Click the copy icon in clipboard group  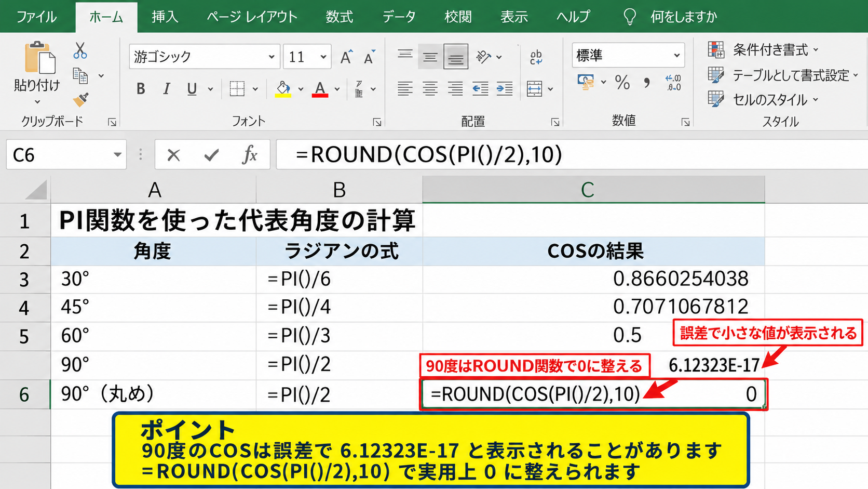click(80, 75)
